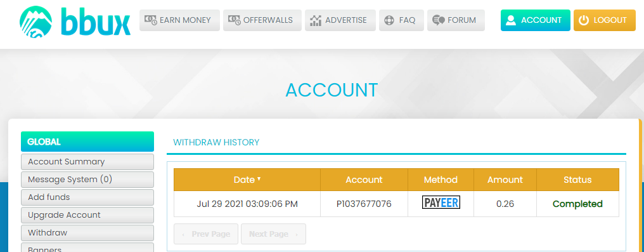Image resolution: width=644 pixels, height=252 pixels.
Task: Go to the Forum
Action: point(456,20)
